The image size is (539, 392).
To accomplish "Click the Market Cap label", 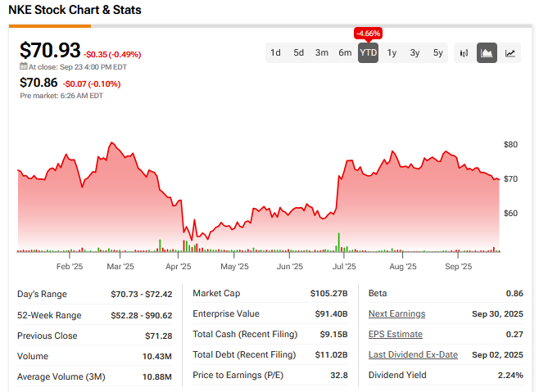I will click(216, 294).
